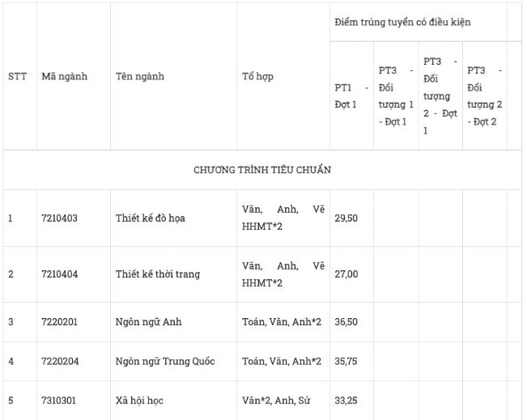The image size is (527, 420).
Task: Click the Tên ngành column header
Action: coord(140,77)
